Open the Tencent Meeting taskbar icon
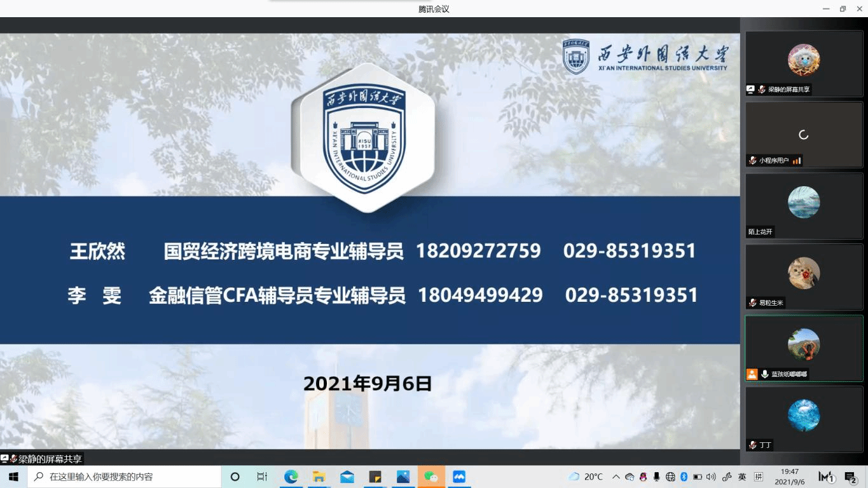The image size is (868, 488). (x=459, y=477)
